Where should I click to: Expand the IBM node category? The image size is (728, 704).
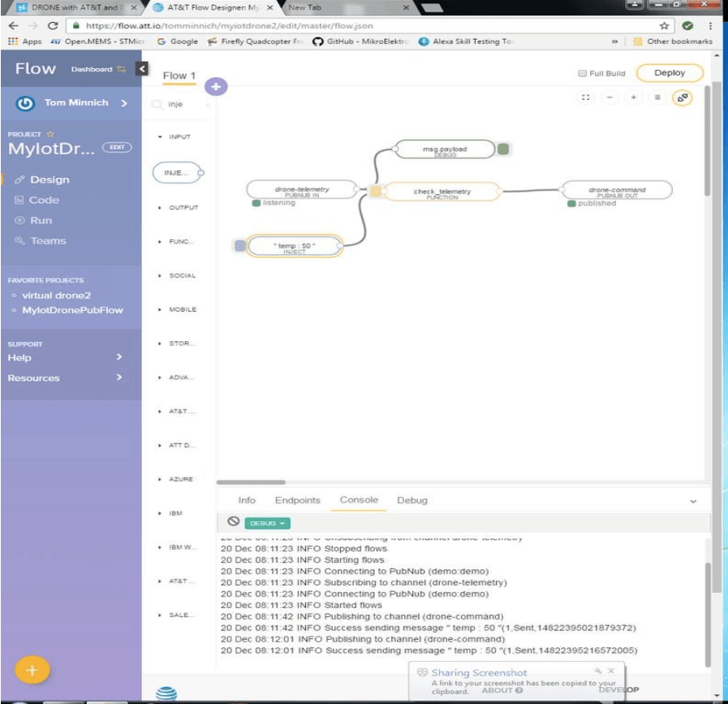pos(170,513)
